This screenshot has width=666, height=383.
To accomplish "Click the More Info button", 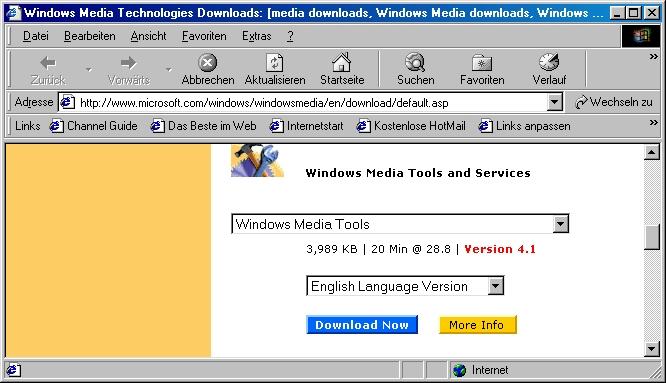I will [478, 325].
